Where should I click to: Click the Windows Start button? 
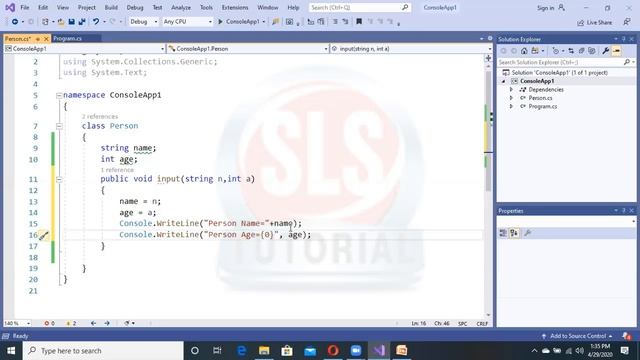11,351
